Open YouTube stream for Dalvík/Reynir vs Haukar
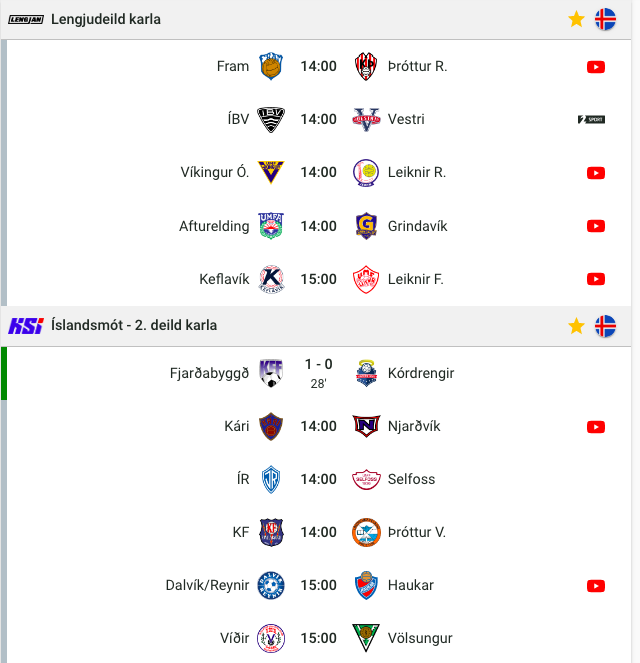 click(596, 586)
